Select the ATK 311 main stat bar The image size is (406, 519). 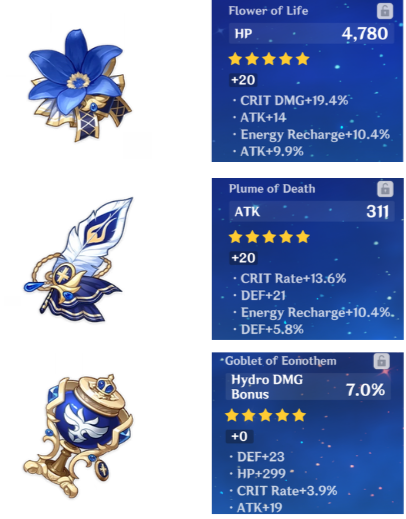pos(312,211)
